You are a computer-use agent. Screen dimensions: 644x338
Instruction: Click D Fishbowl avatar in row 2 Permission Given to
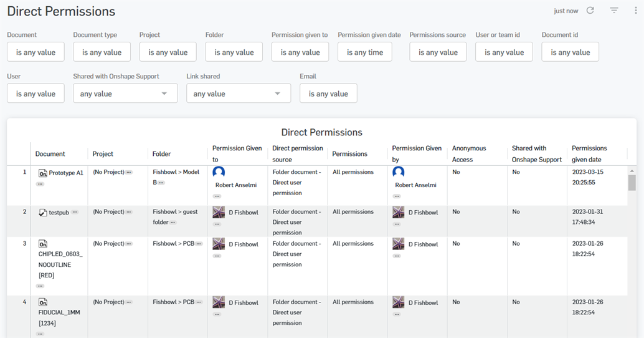219,212
